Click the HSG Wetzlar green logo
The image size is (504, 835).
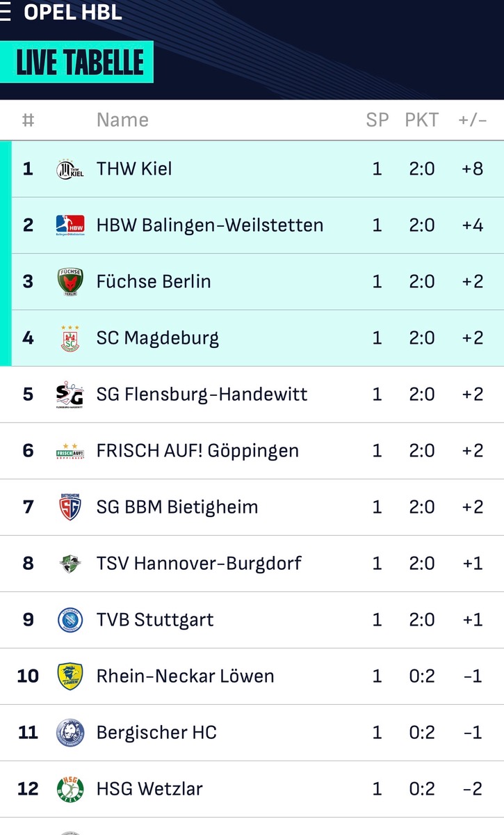pos(70,789)
